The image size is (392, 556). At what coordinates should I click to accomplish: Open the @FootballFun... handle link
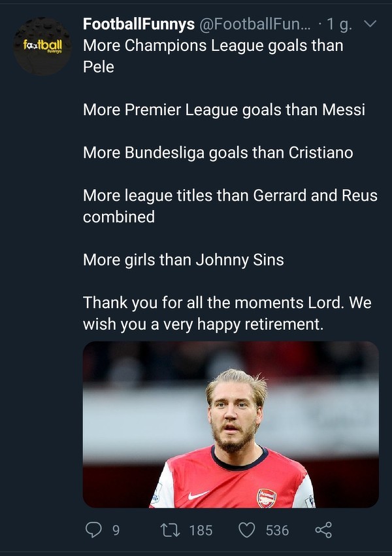coord(256,24)
